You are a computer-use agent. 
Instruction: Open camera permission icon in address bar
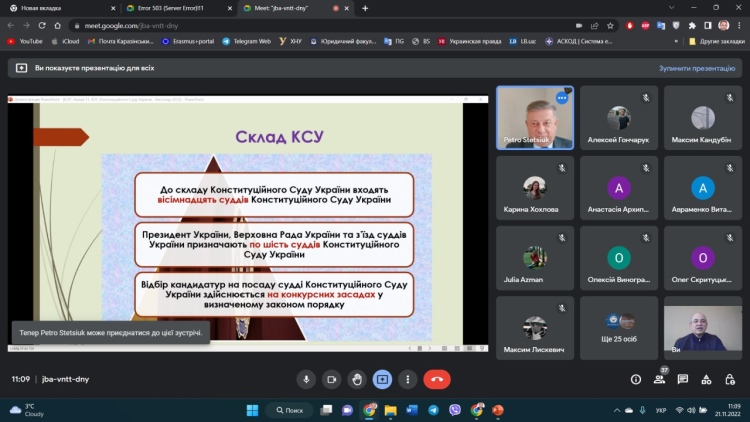tap(579, 26)
